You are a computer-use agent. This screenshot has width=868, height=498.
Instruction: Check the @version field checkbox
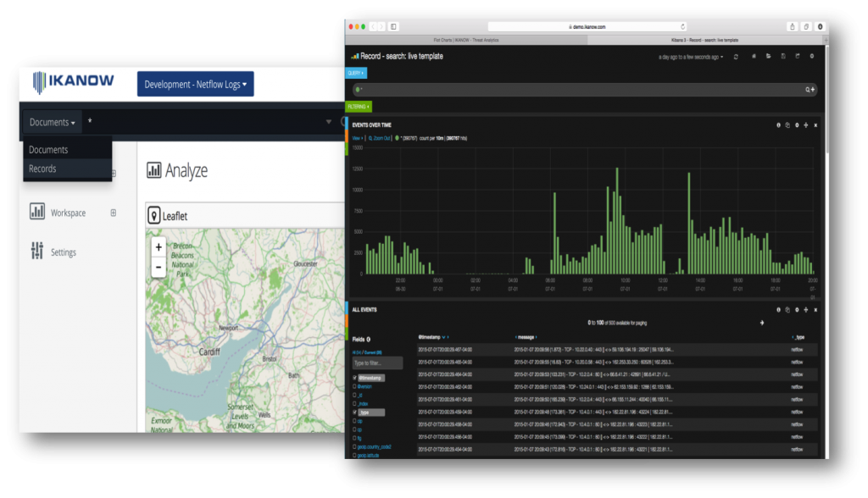click(355, 387)
